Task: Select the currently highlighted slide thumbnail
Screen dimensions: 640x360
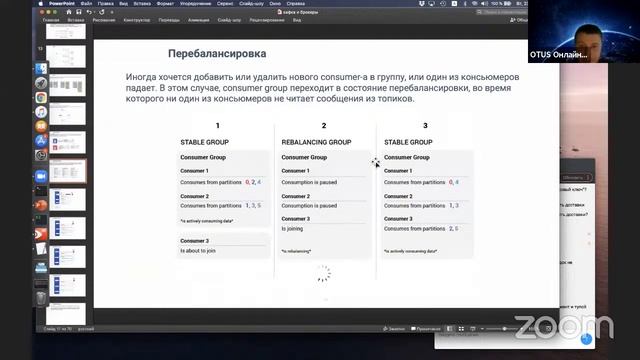Action: 68,171
